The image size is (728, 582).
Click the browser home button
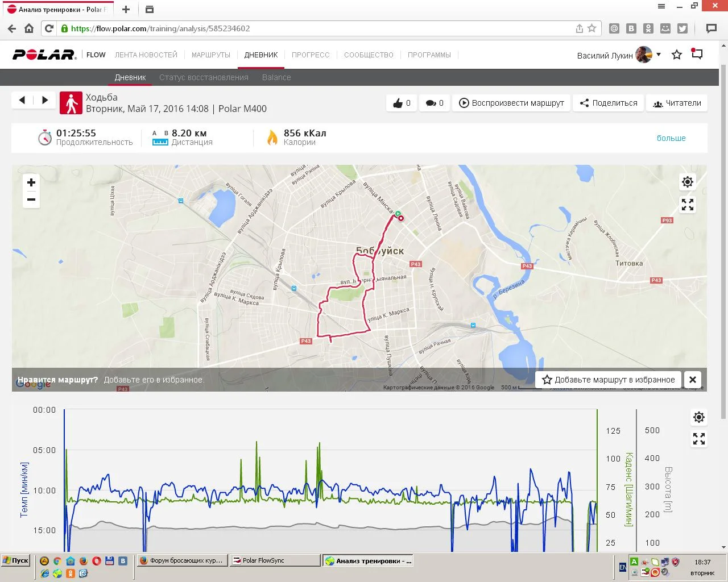coord(29,28)
